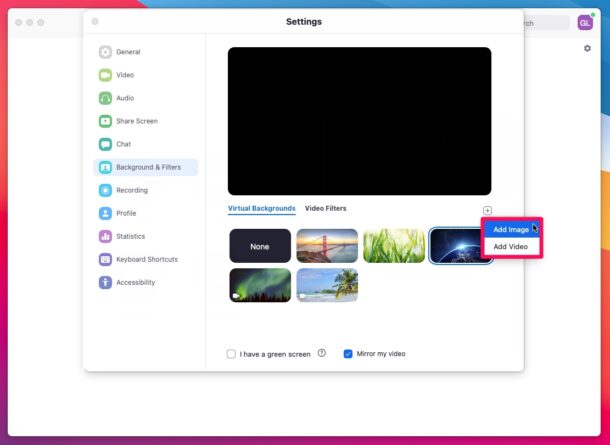This screenshot has width=610, height=445.
Task: Open Statistics bar chart icon
Action: (x=105, y=236)
